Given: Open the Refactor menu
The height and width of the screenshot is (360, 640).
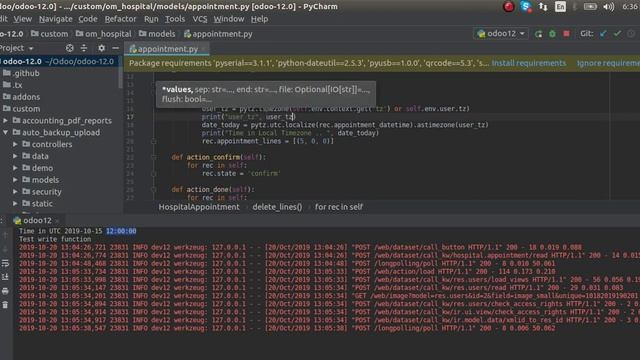Looking at the screenshot, I should pyautogui.click(x=120, y=19).
